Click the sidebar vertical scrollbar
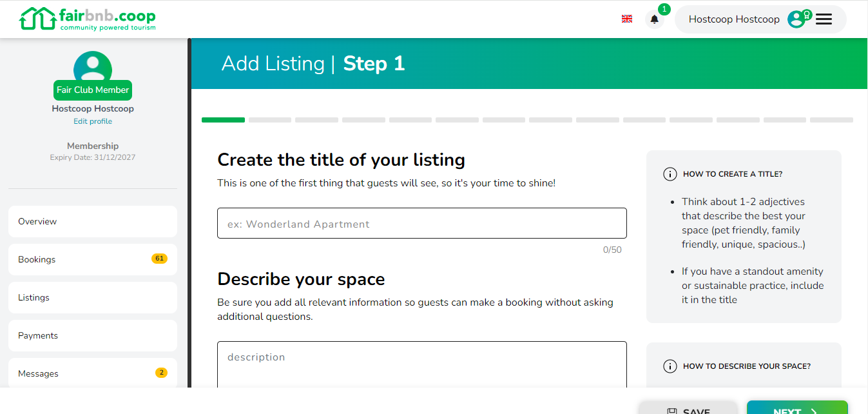 point(189,213)
